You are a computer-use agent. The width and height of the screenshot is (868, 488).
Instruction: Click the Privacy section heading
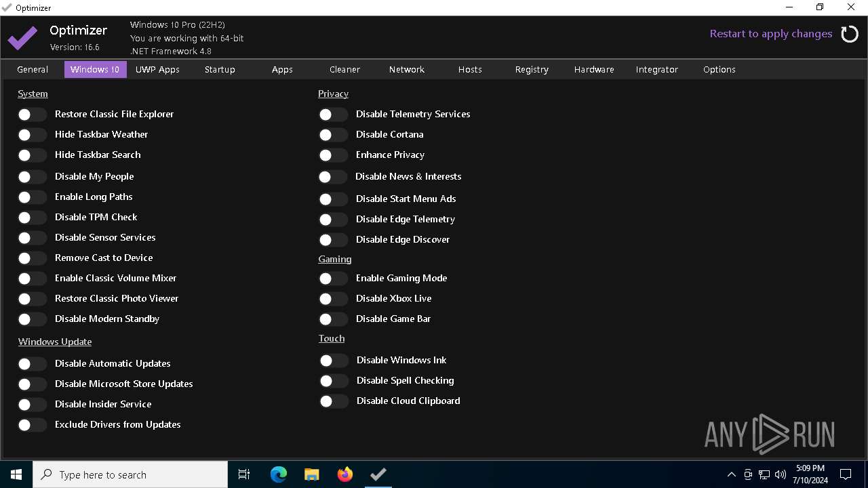[333, 94]
